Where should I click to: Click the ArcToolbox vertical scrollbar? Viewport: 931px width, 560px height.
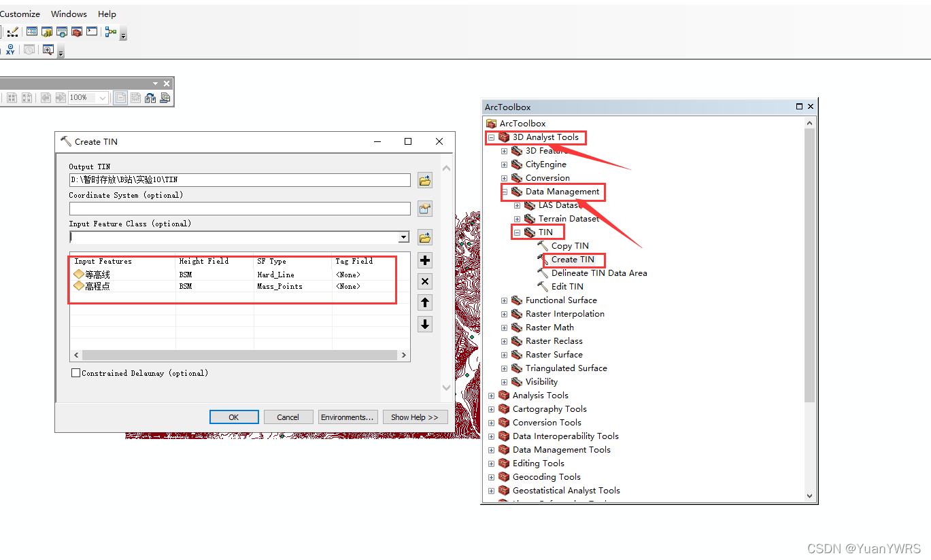coord(809,265)
